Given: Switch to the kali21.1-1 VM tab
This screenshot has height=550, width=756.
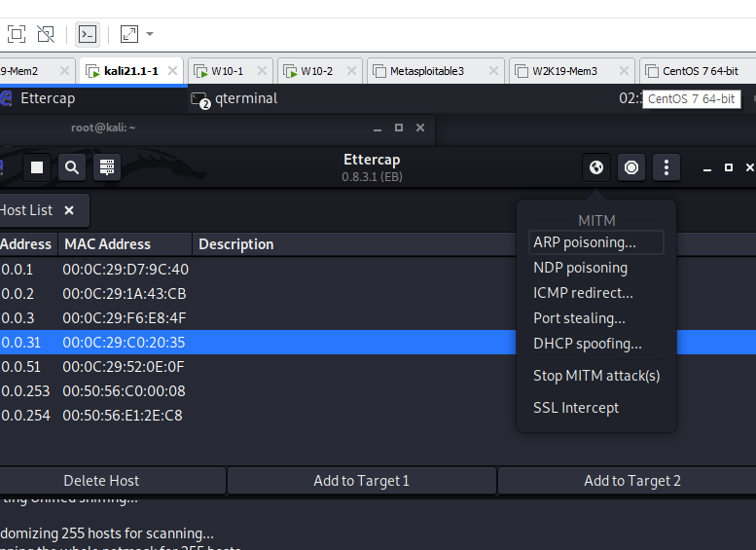Looking at the screenshot, I should click(x=131, y=71).
